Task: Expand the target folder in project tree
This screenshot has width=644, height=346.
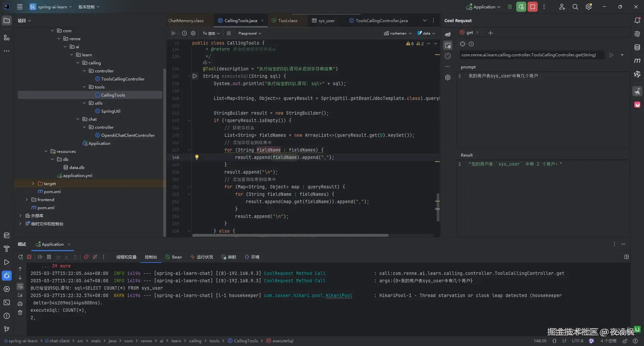Action: (33, 183)
